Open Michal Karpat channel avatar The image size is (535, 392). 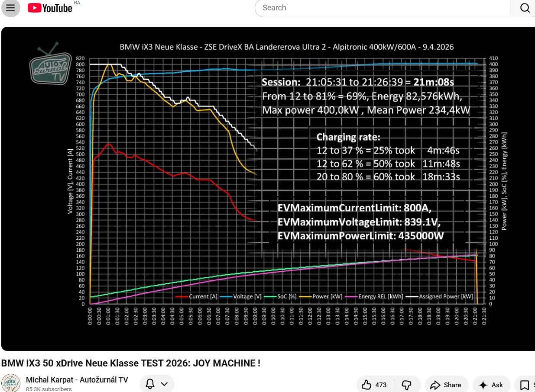pyautogui.click(x=11, y=383)
